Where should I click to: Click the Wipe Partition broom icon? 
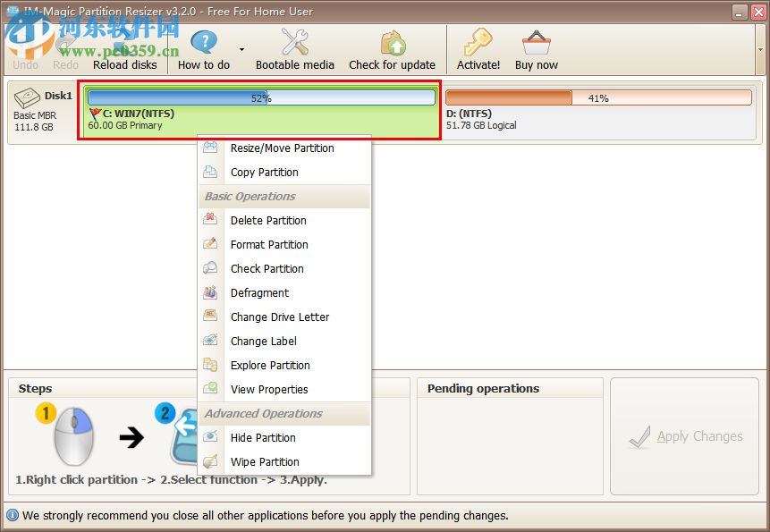click(210, 460)
